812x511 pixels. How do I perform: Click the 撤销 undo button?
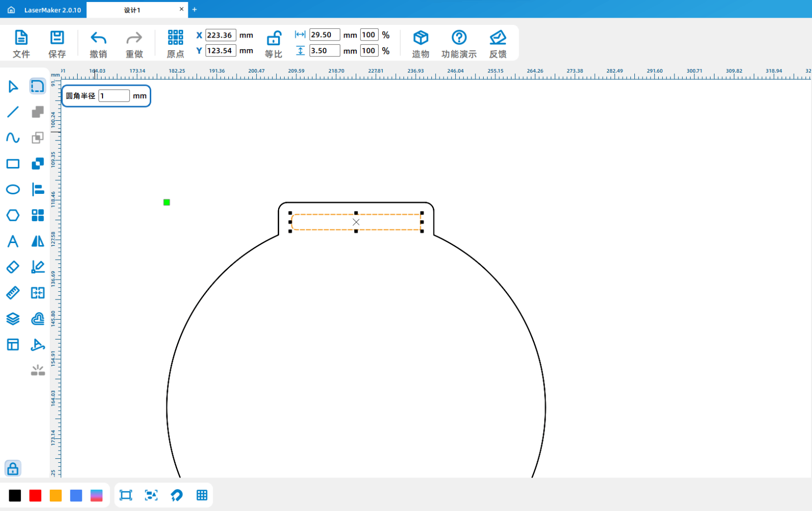[x=98, y=44]
